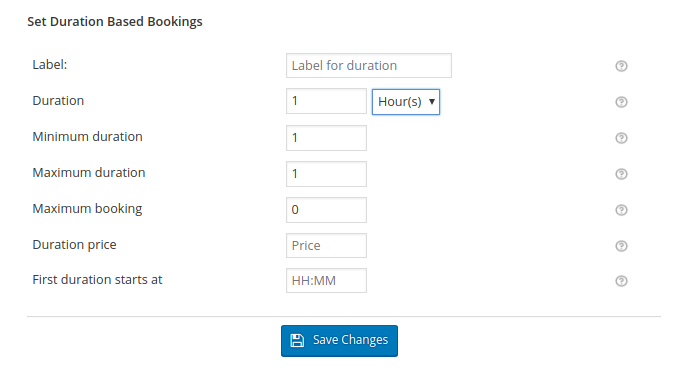Click the help icon beside Label field

tap(621, 66)
